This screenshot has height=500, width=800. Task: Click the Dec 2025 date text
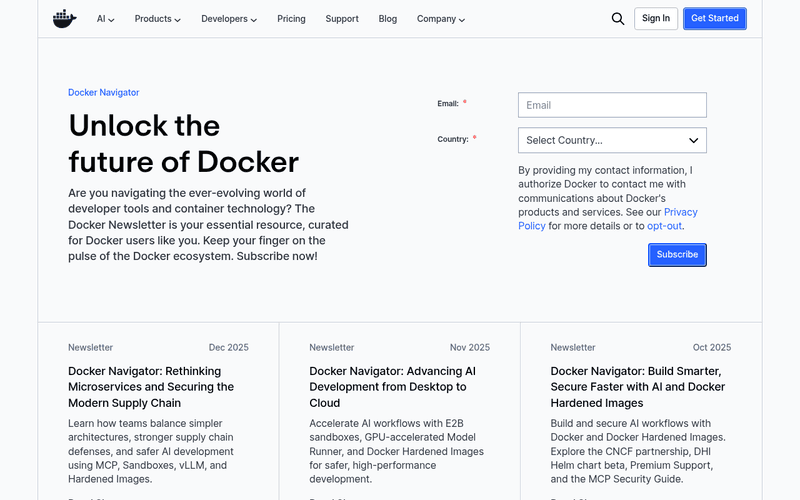coord(229,347)
